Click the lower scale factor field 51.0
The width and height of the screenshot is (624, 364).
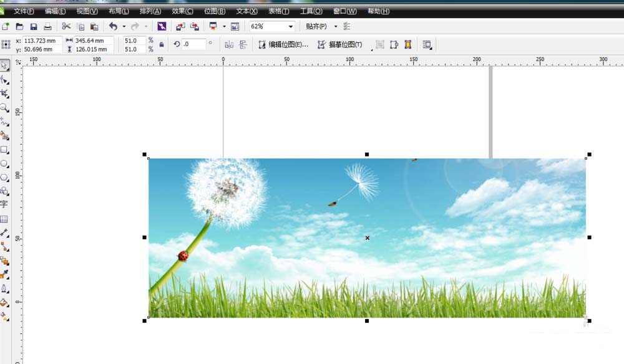point(135,49)
